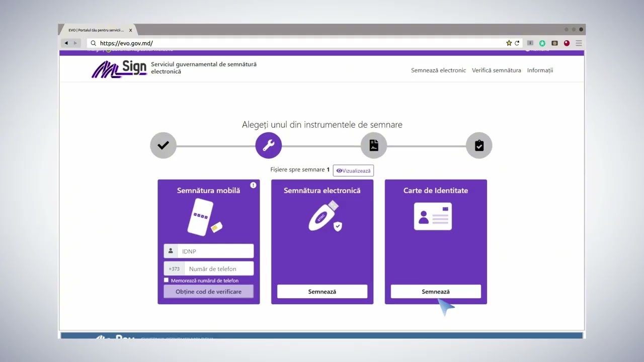Click the gray reader extension icon
The width and height of the screenshot is (644, 362).
(x=530, y=43)
